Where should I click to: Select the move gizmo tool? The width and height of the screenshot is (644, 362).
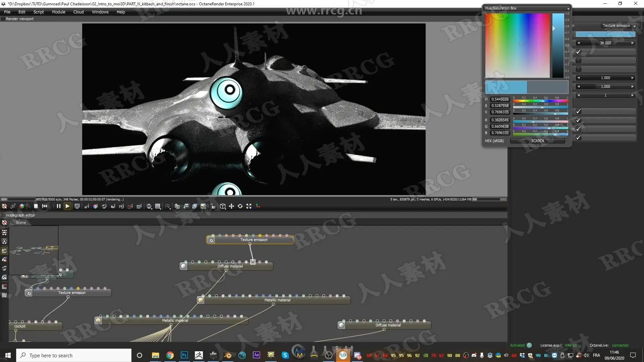[x=231, y=206]
